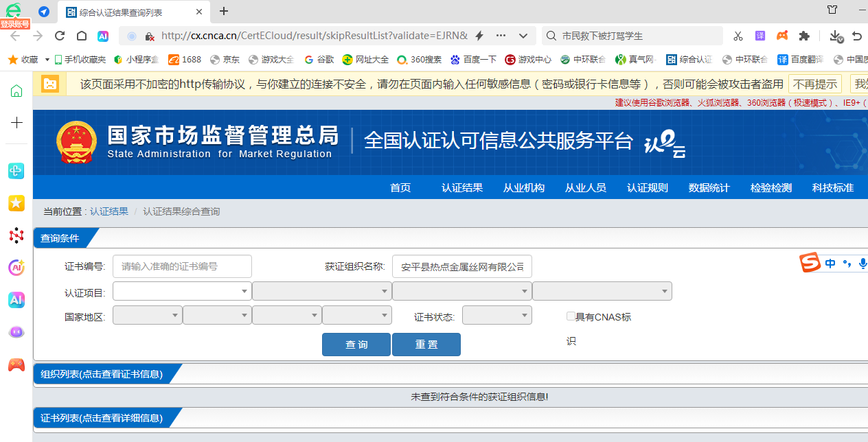Click the translate icon in toolbar

[760, 36]
